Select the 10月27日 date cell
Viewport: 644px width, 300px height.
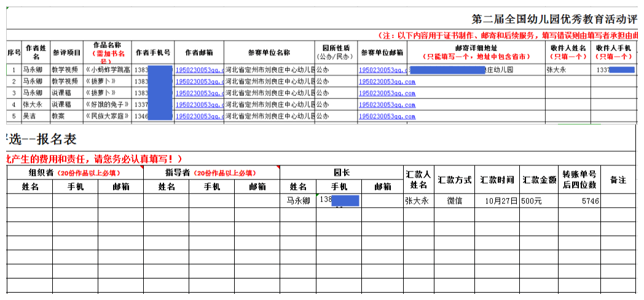coord(497,200)
